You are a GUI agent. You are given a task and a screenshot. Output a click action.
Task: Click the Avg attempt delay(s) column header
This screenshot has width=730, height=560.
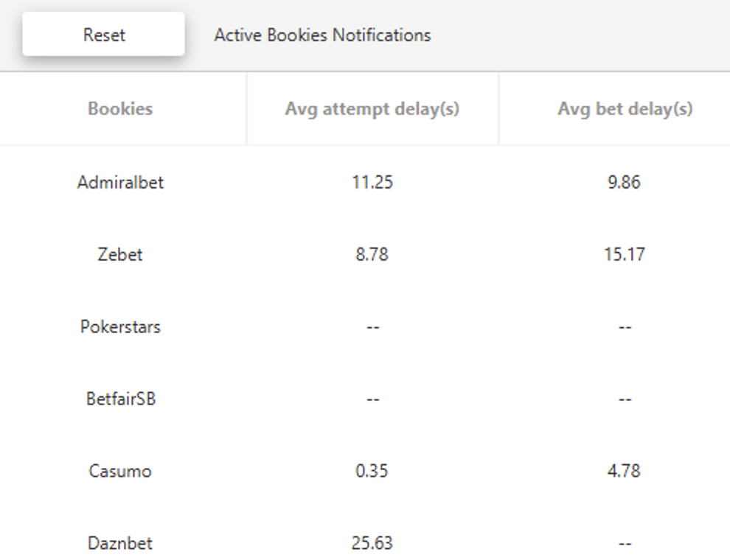[x=372, y=109]
